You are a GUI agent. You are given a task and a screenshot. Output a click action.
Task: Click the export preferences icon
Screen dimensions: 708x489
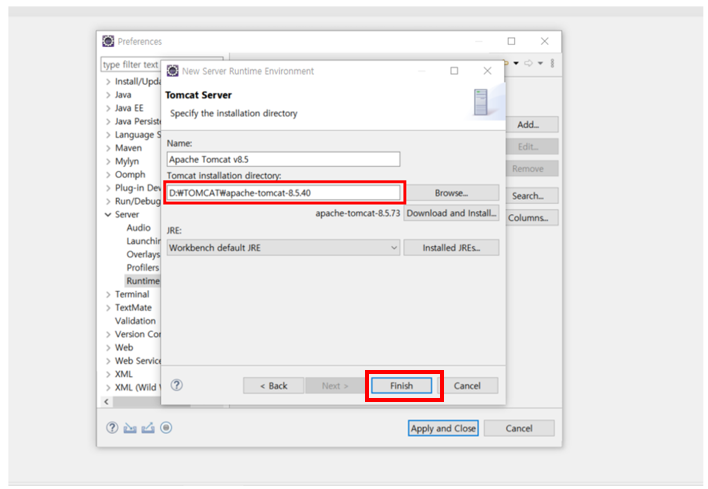point(148,428)
